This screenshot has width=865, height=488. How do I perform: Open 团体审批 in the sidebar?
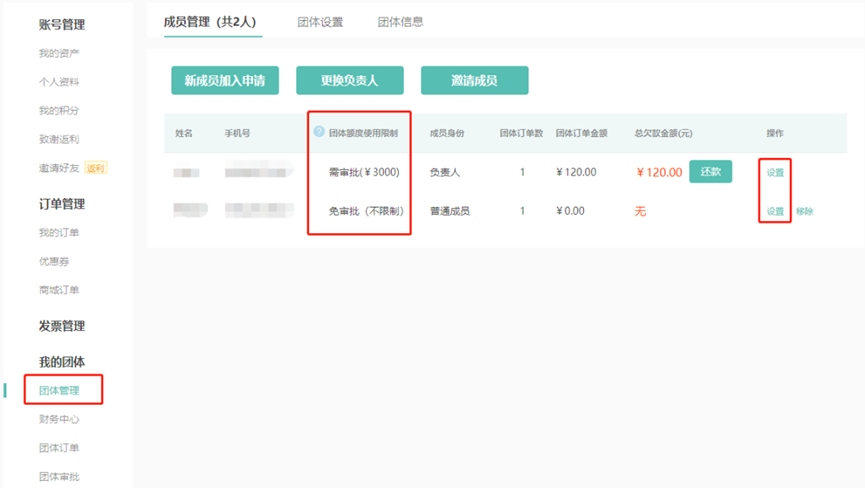pos(59,477)
